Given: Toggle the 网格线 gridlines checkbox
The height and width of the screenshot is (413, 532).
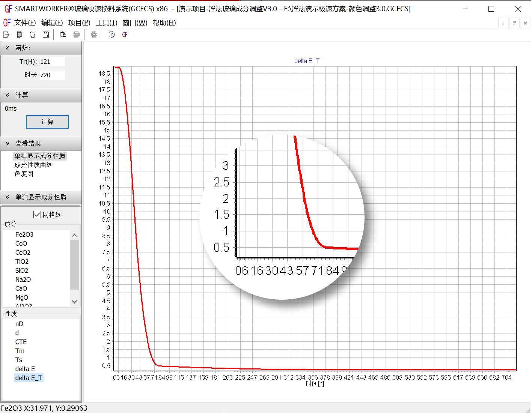Looking at the screenshot, I should [x=37, y=215].
